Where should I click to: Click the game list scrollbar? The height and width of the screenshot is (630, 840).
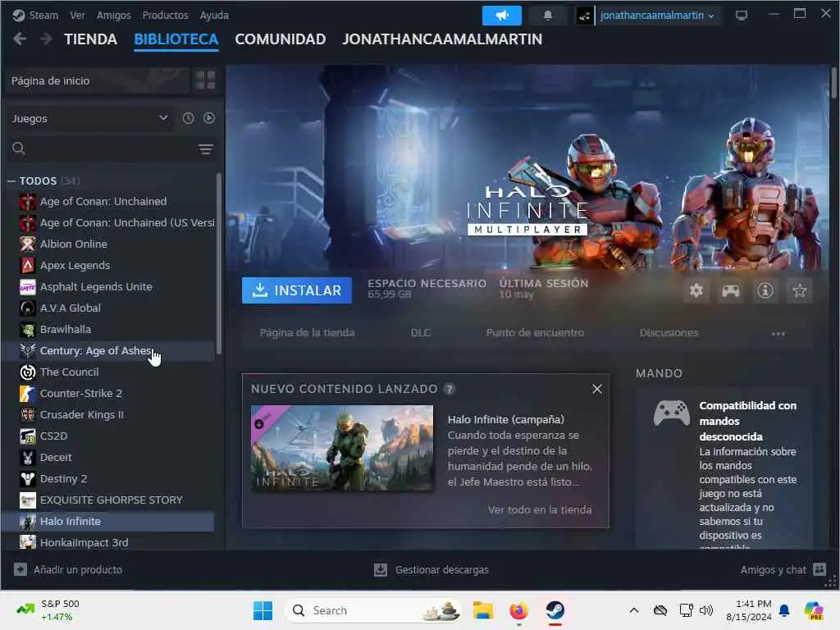pyautogui.click(x=218, y=263)
